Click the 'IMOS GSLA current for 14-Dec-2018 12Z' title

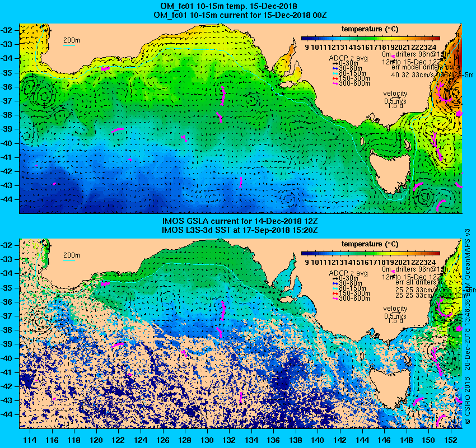point(240,221)
